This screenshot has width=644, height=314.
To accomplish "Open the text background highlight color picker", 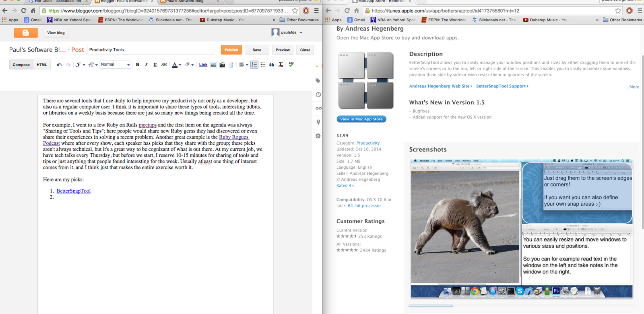I will pos(189,64).
